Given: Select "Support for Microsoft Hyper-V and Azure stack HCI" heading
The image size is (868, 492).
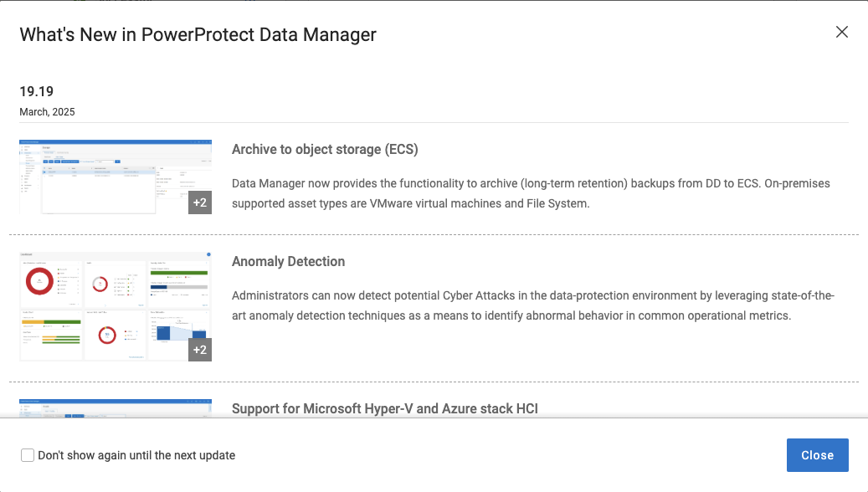Looking at the screenshot, I should (x=385, y=408).
